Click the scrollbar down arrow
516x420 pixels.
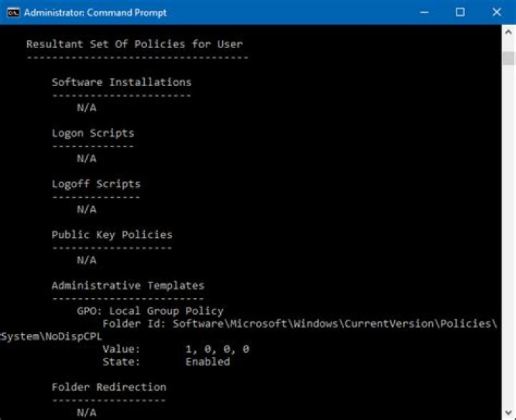(x=508, y=412)
